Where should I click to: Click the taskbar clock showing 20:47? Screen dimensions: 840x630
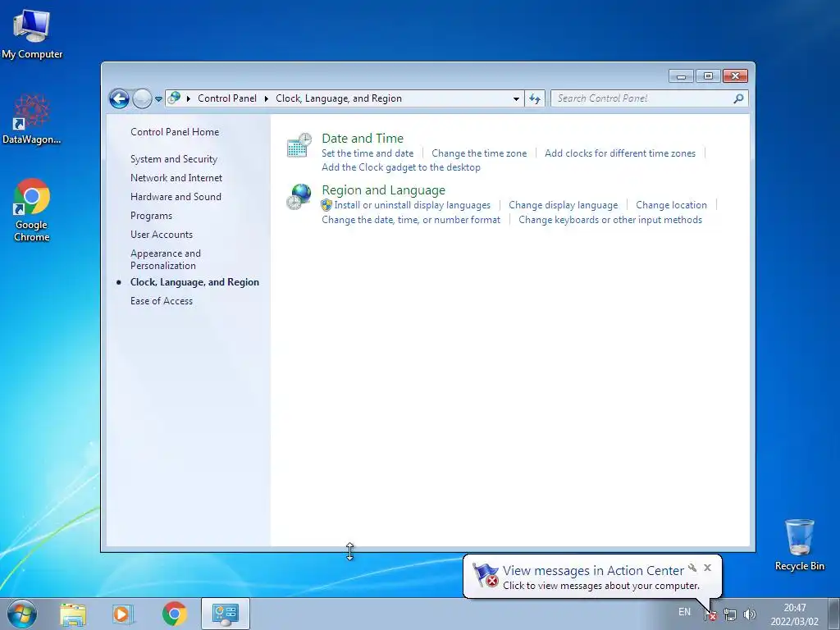[x=794, y=614]
